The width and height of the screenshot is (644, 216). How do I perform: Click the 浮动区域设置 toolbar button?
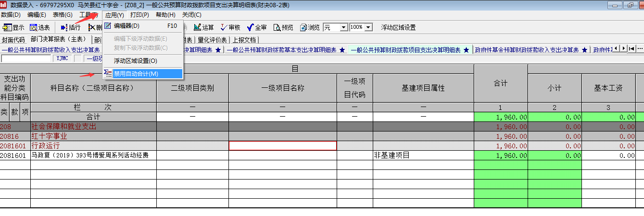click(x=398, y=27)
